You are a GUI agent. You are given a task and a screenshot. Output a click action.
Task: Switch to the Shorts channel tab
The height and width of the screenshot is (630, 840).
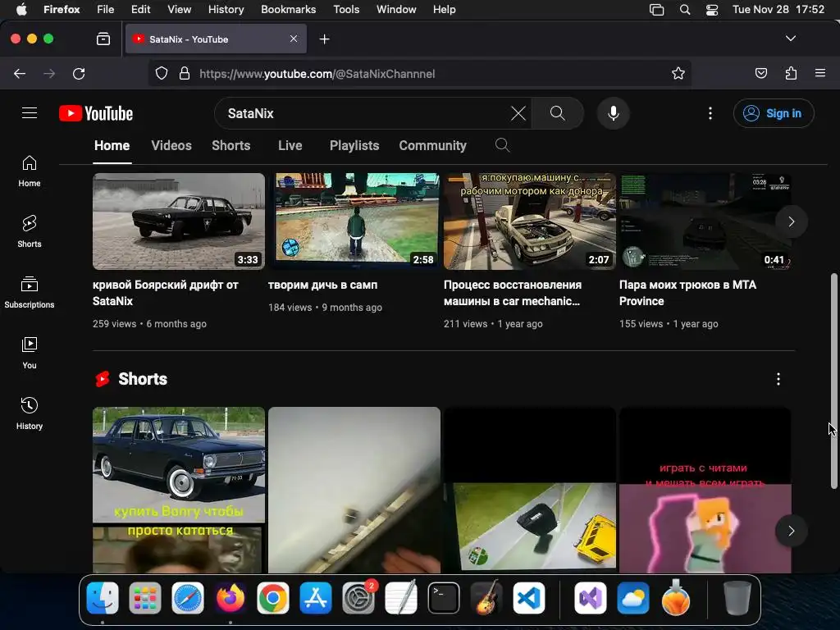pyautogui.click(x=231, y=146)
